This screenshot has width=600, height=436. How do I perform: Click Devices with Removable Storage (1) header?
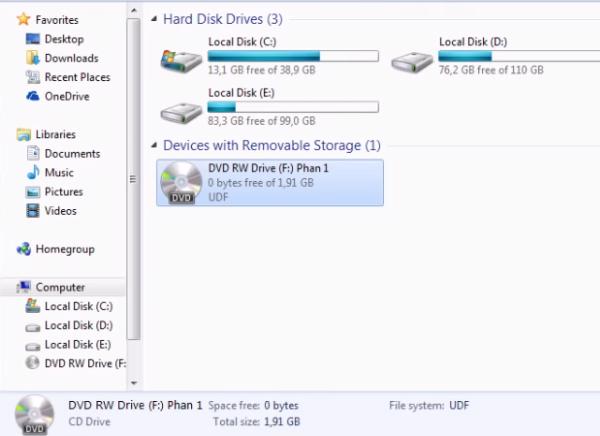pos(272,145)
